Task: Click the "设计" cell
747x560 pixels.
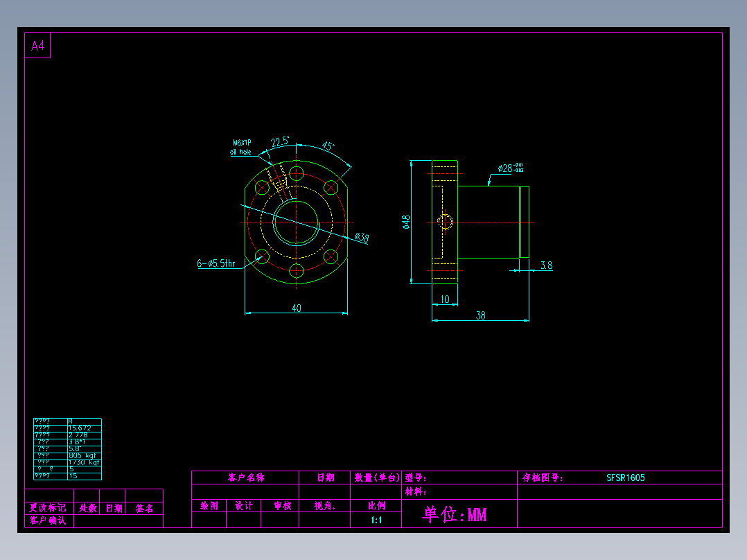Action: tap(244, 506)
